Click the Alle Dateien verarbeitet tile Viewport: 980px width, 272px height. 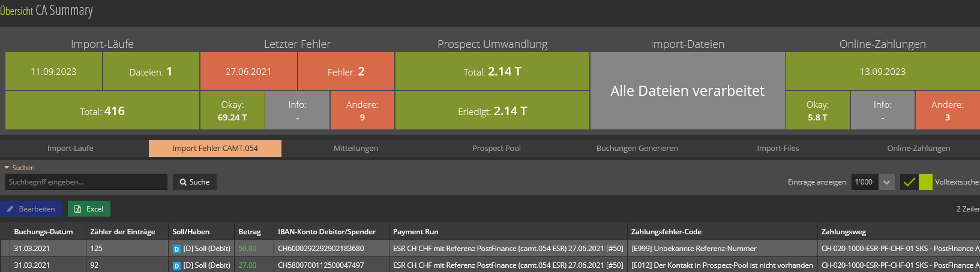(x=687, y=91)
